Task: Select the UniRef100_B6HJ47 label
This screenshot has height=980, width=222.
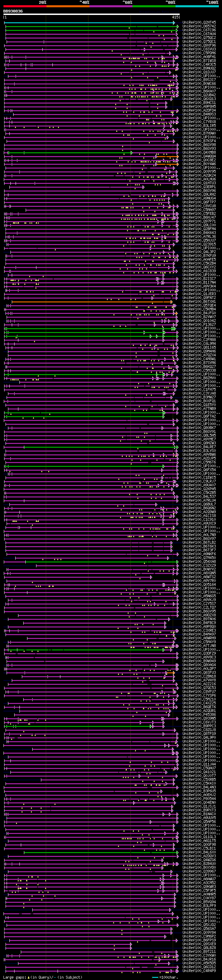Action: point(199,218)
